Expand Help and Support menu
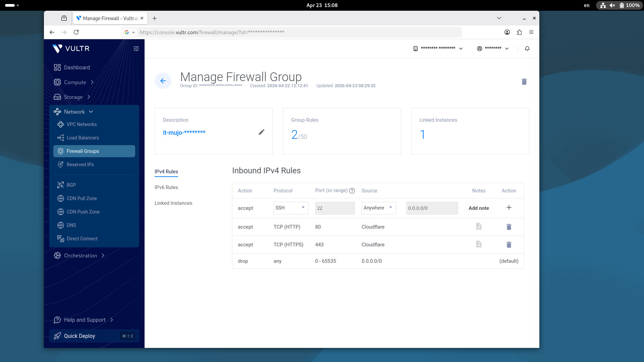Screen dimensions: 644x362 click(x=83, y=320)
